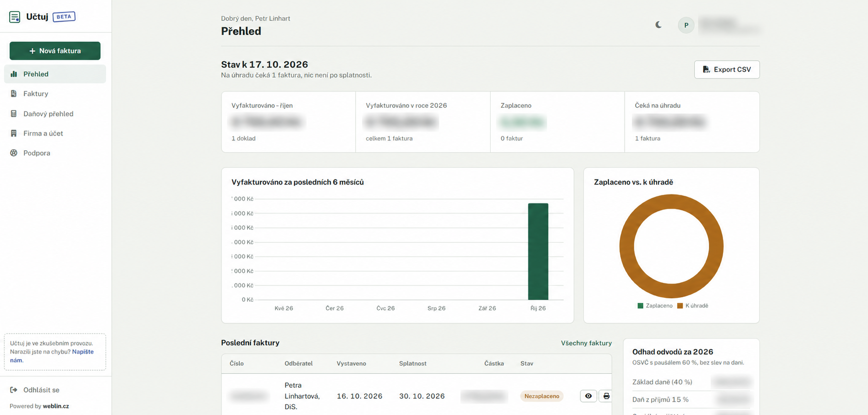
Task: Toggle dark mode with the moon icon
Action: pyautogui.click(x=659, y=25)
